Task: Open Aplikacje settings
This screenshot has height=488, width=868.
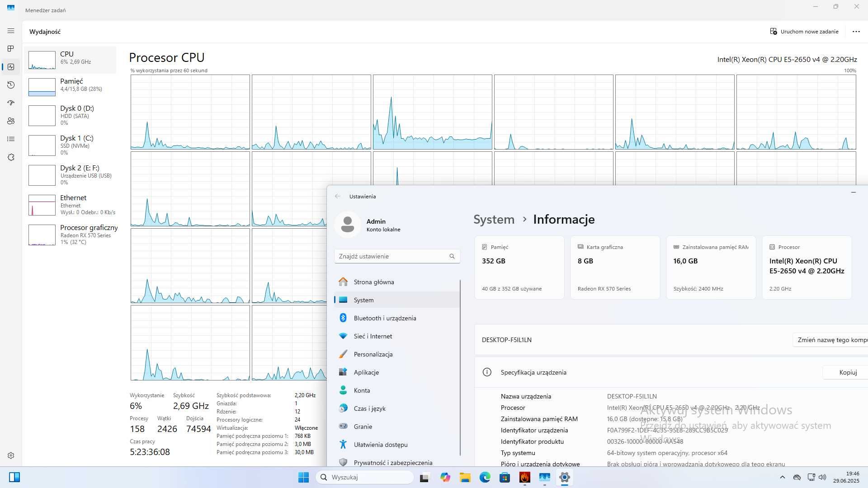Action: (x=397, y=372)
